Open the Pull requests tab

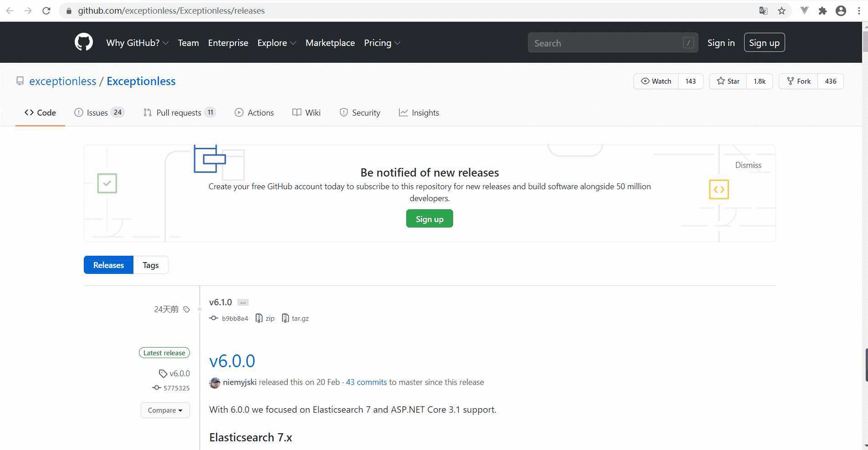coord(179,113)
